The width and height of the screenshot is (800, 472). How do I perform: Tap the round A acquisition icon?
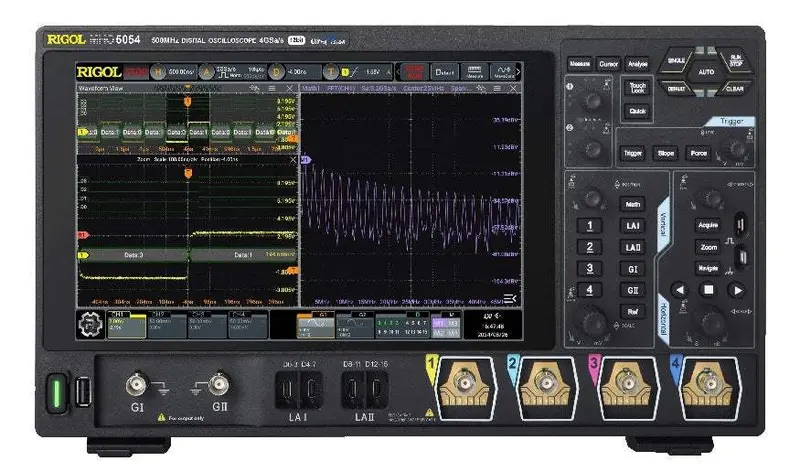tap(206, 72)
